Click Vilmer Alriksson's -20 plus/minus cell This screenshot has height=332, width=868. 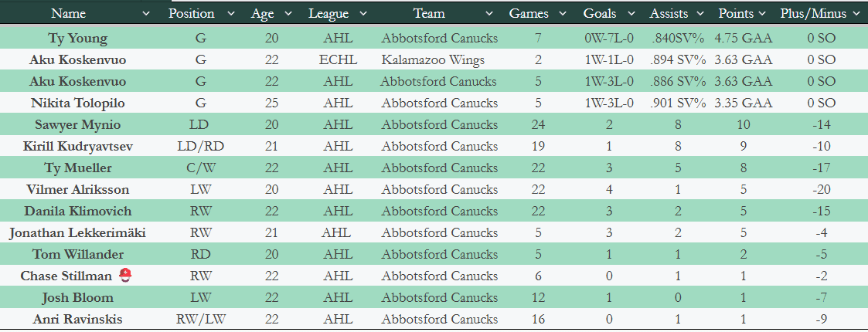[821, 189]
